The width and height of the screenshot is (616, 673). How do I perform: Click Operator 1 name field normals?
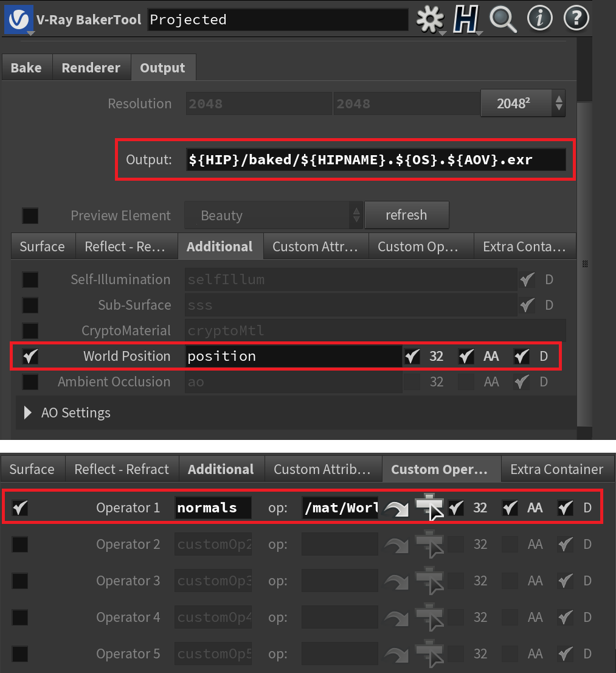[x=213, y=507]
